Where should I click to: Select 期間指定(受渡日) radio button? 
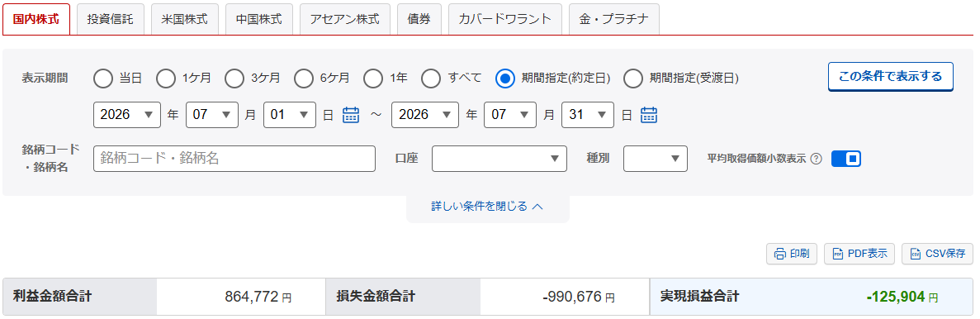pos(634,79)
